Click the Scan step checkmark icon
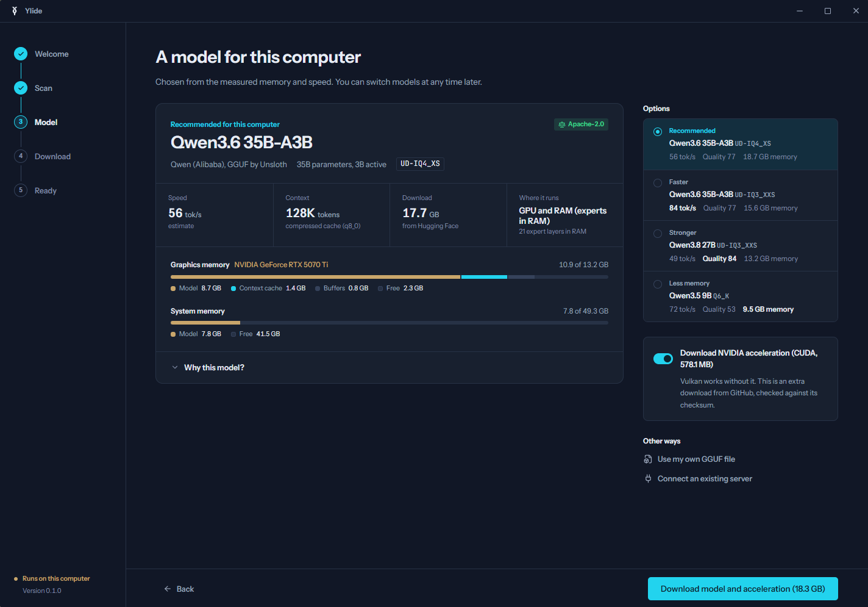This screenshot has height=607, width=868. click(x=21, y=88)
